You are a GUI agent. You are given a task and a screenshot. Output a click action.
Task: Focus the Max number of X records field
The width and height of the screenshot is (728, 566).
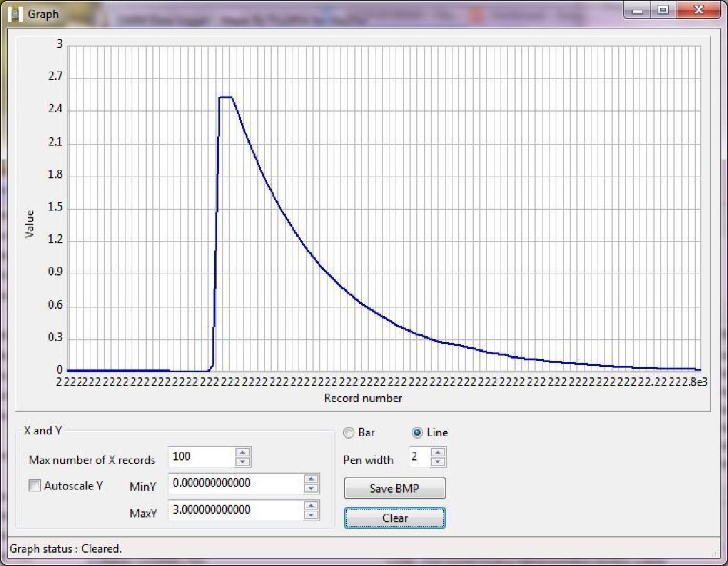pos(200,457)
